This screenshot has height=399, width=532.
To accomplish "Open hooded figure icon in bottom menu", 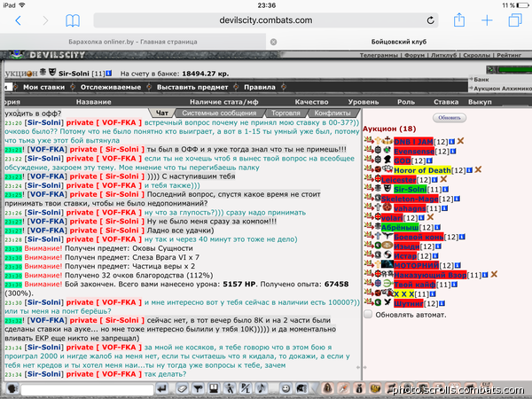I will point(327,387).
